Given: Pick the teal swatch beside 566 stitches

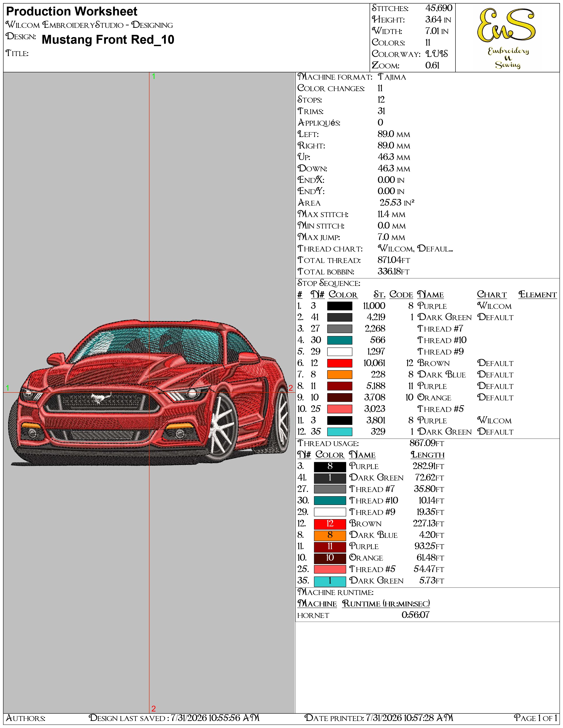Looking at the screenshot, I should click(x=340, y=340).
